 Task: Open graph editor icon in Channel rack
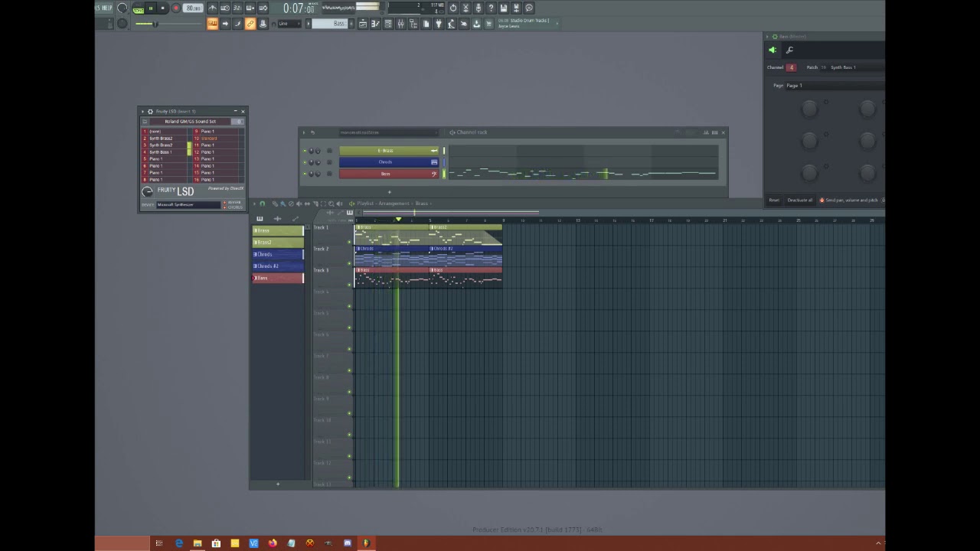[x=706, y=132]
